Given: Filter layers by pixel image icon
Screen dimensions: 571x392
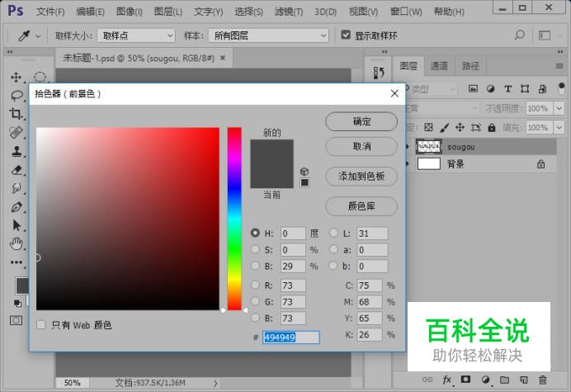Looking at the screenshot, I should point(473,88).
